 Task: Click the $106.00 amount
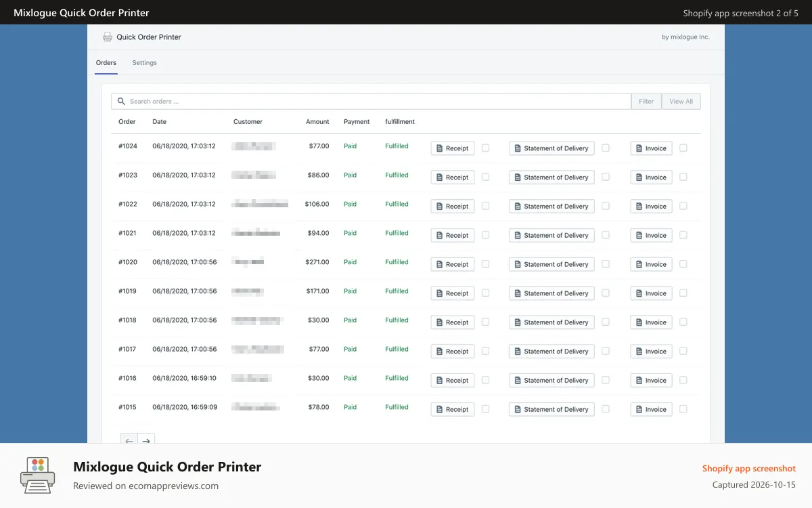coord(317,204)
